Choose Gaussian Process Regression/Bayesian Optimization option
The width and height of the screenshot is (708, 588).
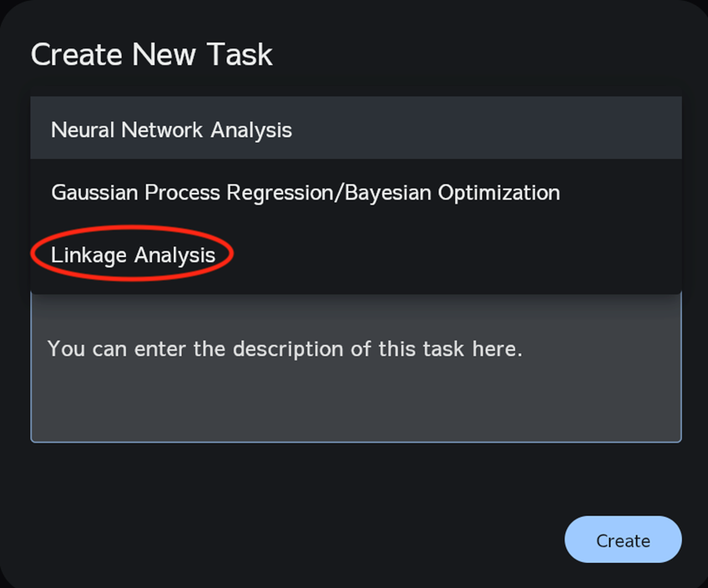tap(306, 193)
